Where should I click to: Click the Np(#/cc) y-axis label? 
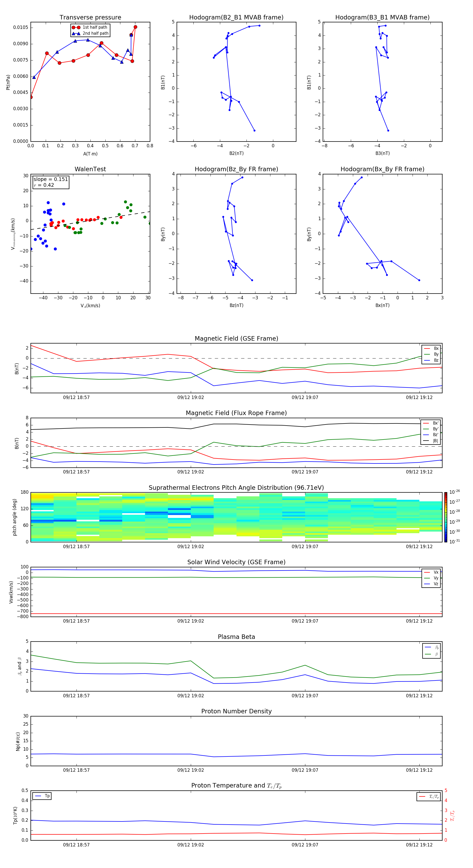click(x=18, y=741)
